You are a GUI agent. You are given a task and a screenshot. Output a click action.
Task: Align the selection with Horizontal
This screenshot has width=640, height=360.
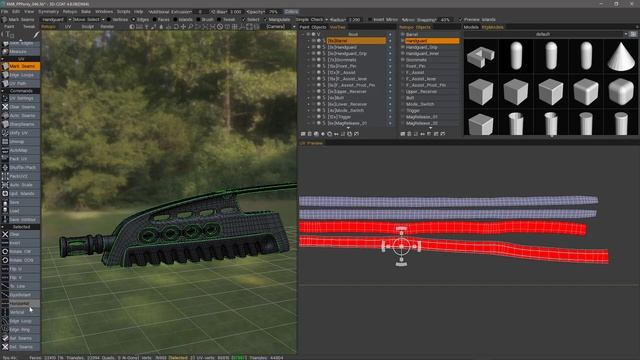pos(20,304)
